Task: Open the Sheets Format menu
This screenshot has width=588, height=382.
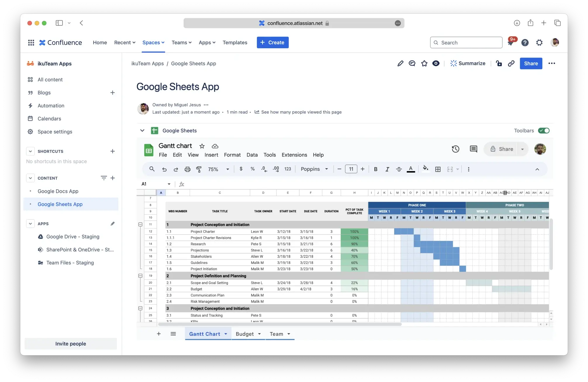Action: click(232, 155)
